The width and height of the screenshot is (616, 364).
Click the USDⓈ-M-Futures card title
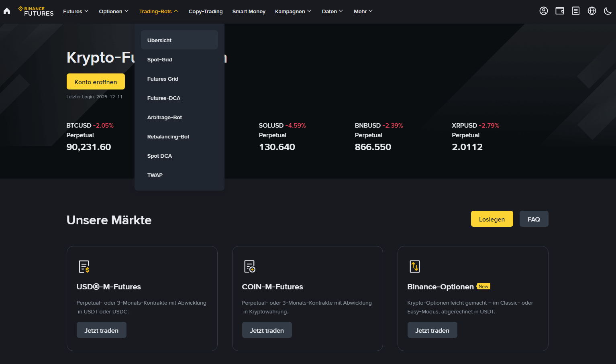109,287
